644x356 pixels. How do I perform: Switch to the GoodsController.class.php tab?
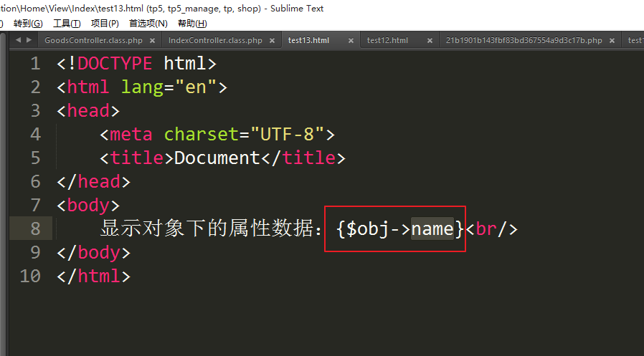93,41
